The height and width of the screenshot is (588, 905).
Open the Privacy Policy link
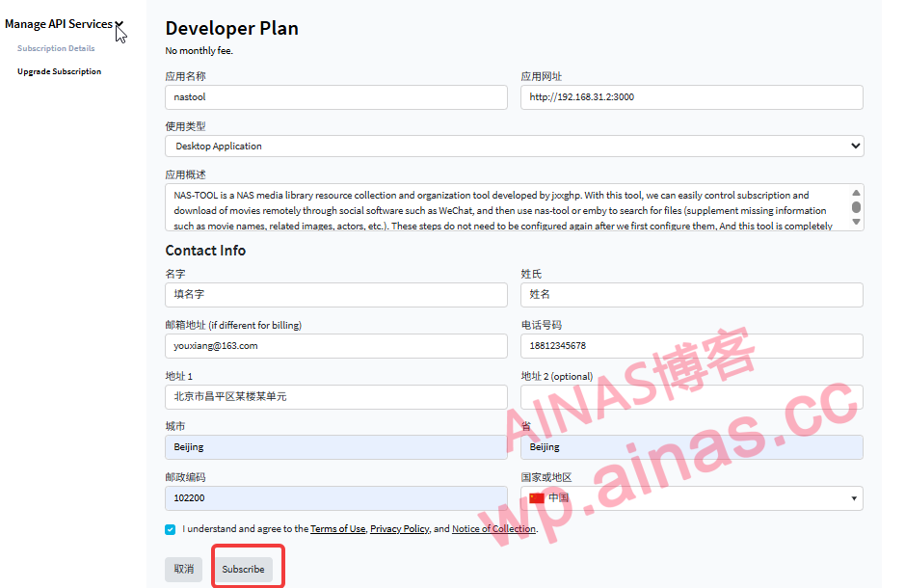point(399,528)
